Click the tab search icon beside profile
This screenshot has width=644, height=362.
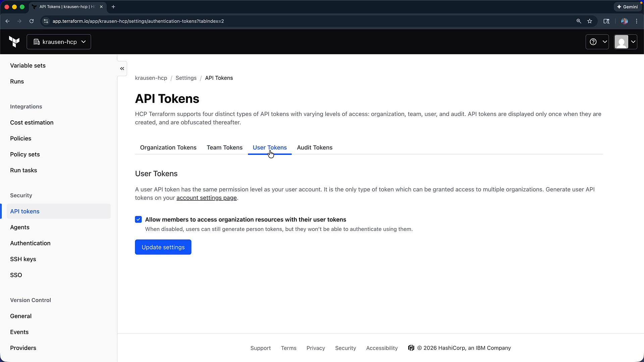(x=606, y=21)
